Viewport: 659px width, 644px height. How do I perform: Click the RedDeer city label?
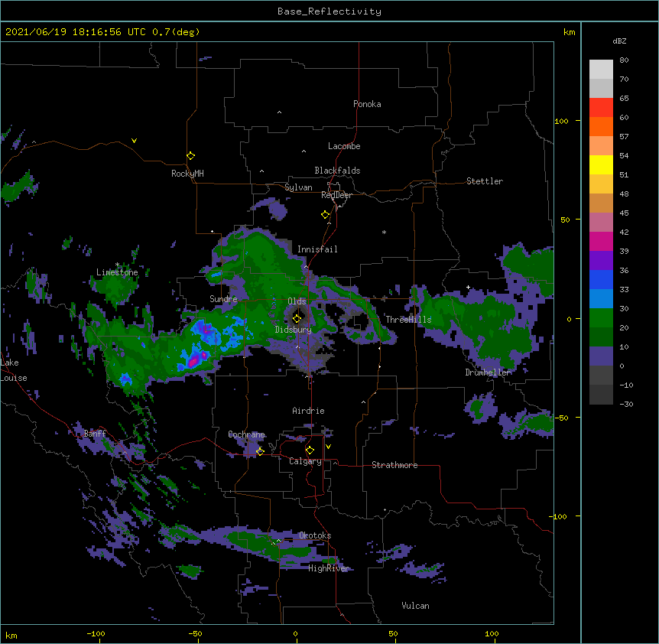pyautogui.click(x=336, y=195)
